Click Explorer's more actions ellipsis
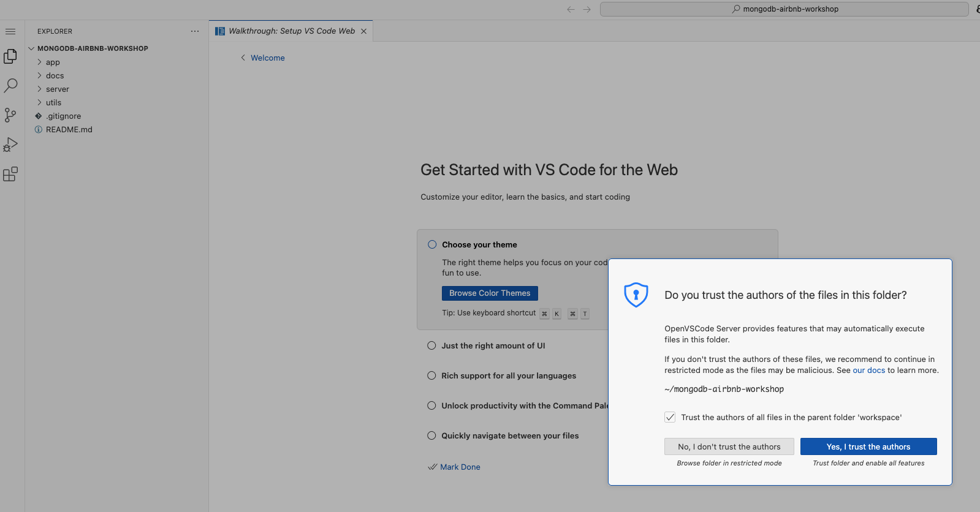Screen dimensions: 980x512 (x=195, y=31)
